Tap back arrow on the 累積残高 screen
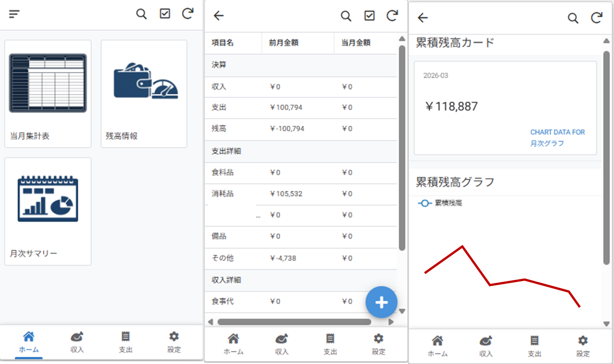Viewport: 614px width, 364px height. point(423,18)
